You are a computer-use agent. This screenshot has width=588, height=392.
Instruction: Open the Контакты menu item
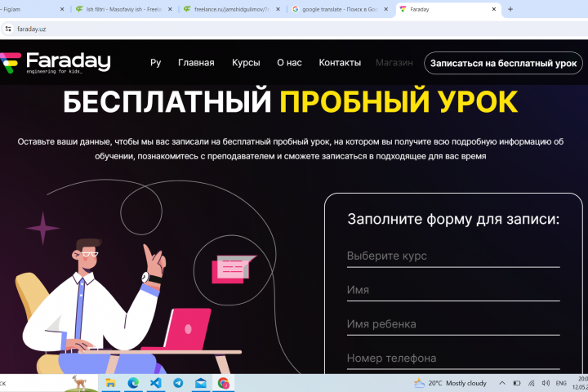point(340,63)
